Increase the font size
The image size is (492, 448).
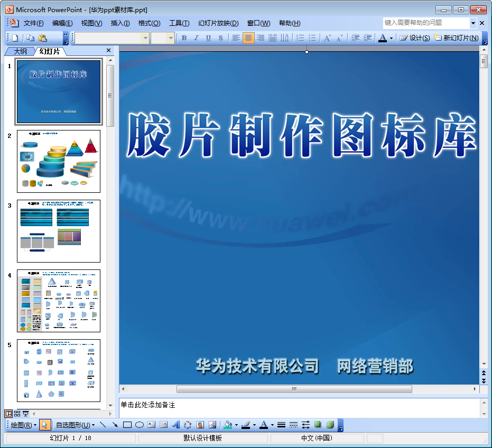click(327, 38)
